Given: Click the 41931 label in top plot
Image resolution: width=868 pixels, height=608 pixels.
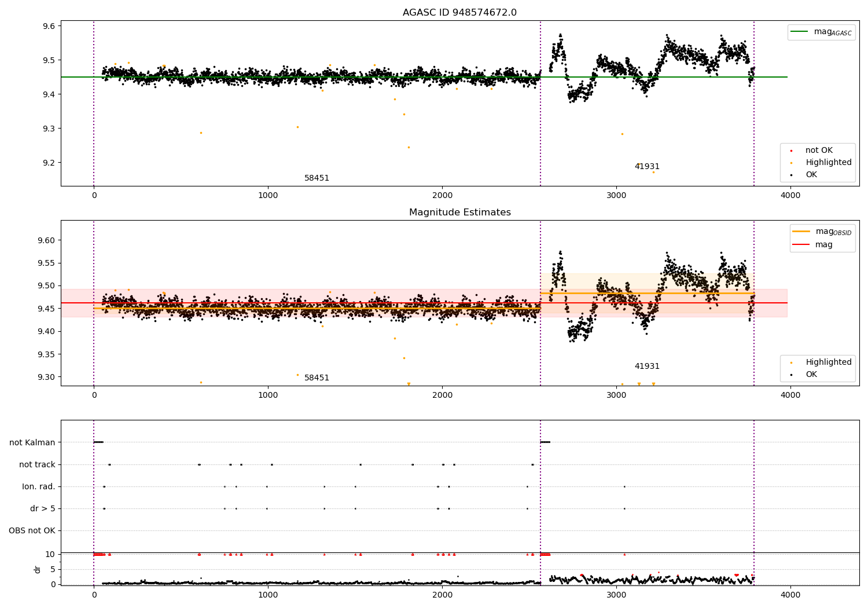Looking at the screenshot, I should point(647,167).
